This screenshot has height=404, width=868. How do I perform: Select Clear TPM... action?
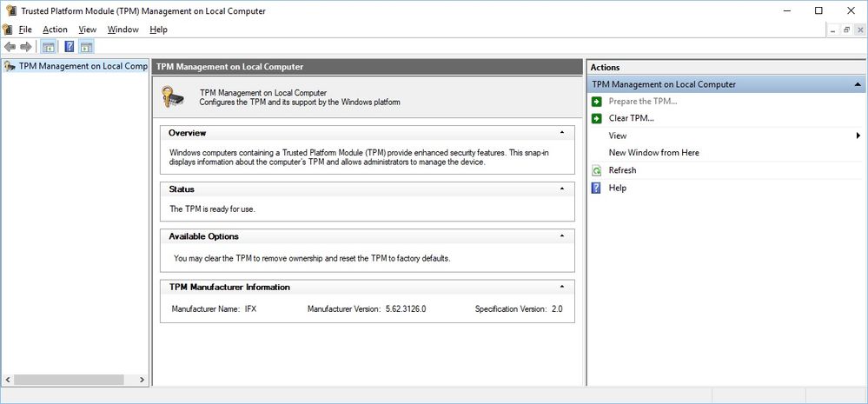point(632,118)
